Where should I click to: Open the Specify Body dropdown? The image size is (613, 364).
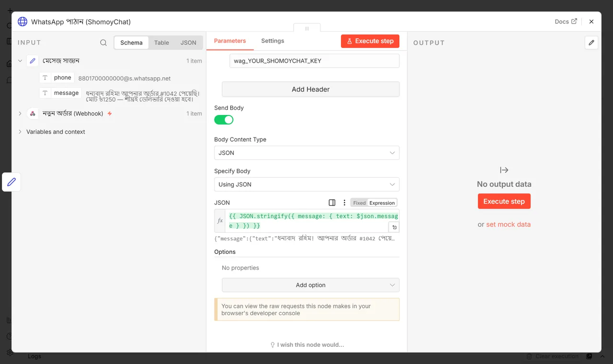pos(306,184)
